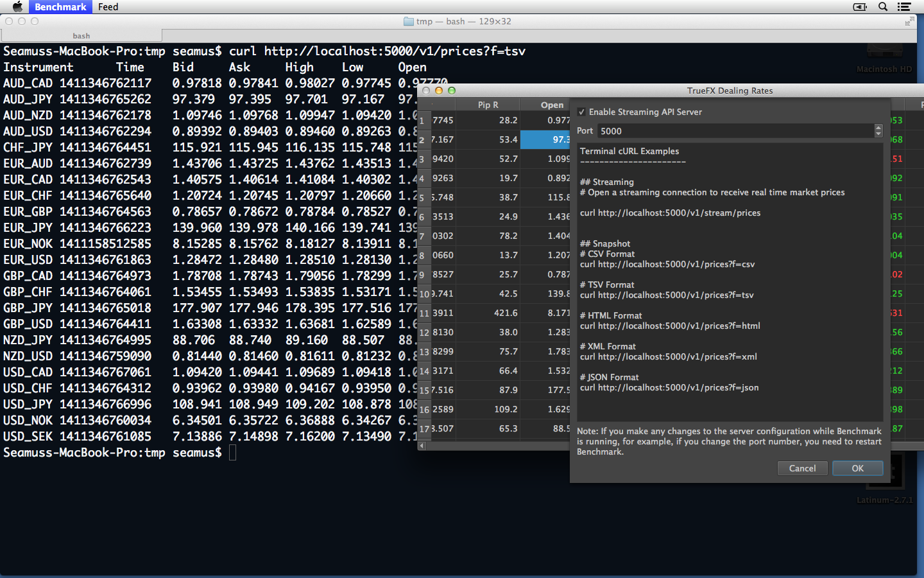Click the curl command line in Terminal
The width and height of the screenshot is (924, 578).
[264, 51]
